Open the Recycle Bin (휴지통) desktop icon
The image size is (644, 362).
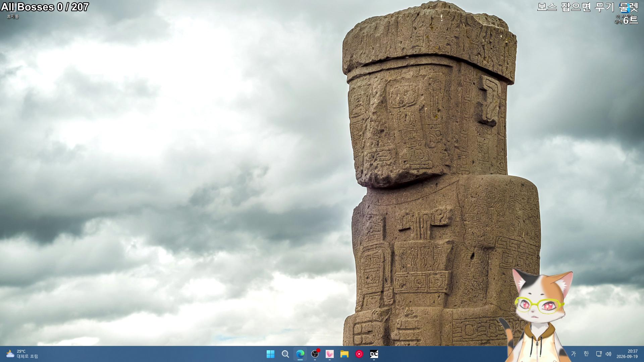pyautogui.click(x=13, y=10)
